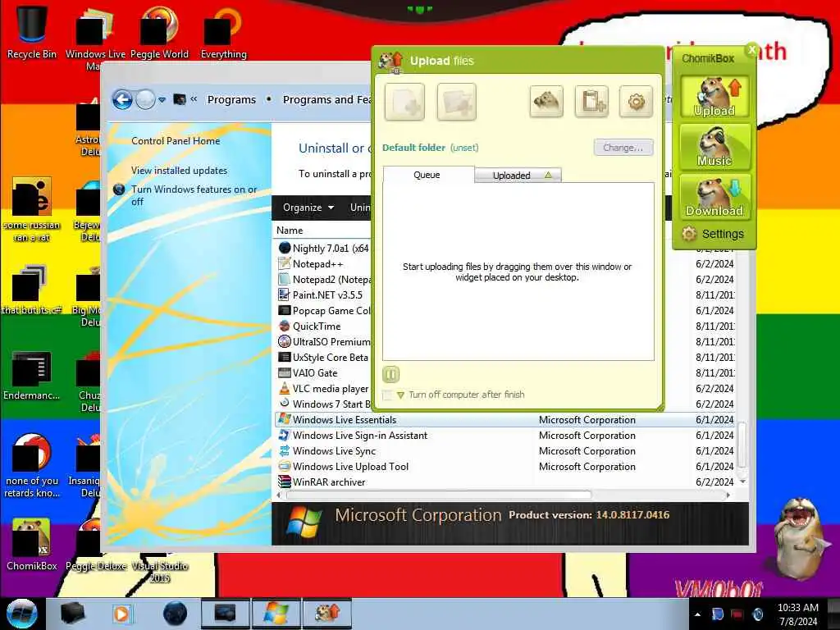
Task: Click Turn Windows features on or off
Action: click(x=194, y=195)
